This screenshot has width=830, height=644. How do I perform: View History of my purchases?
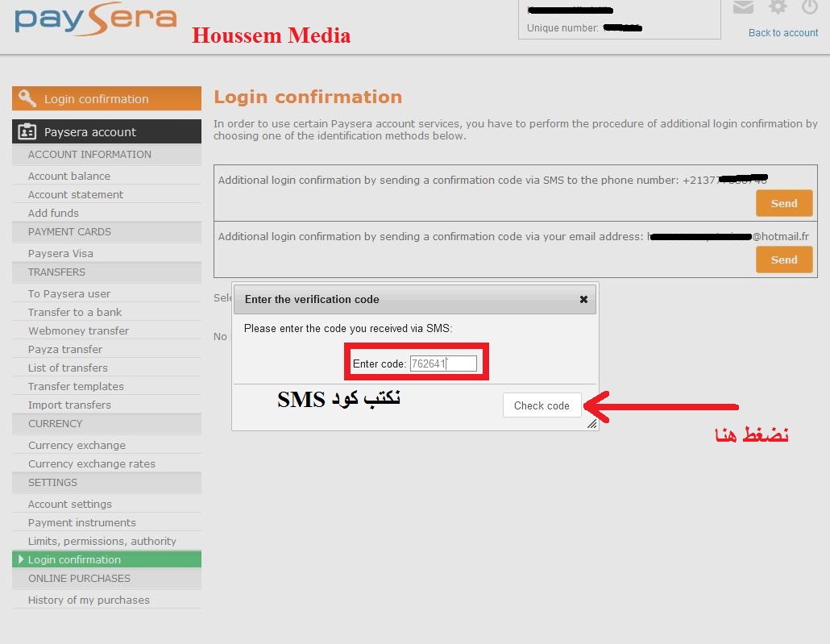tap(89, 600)
